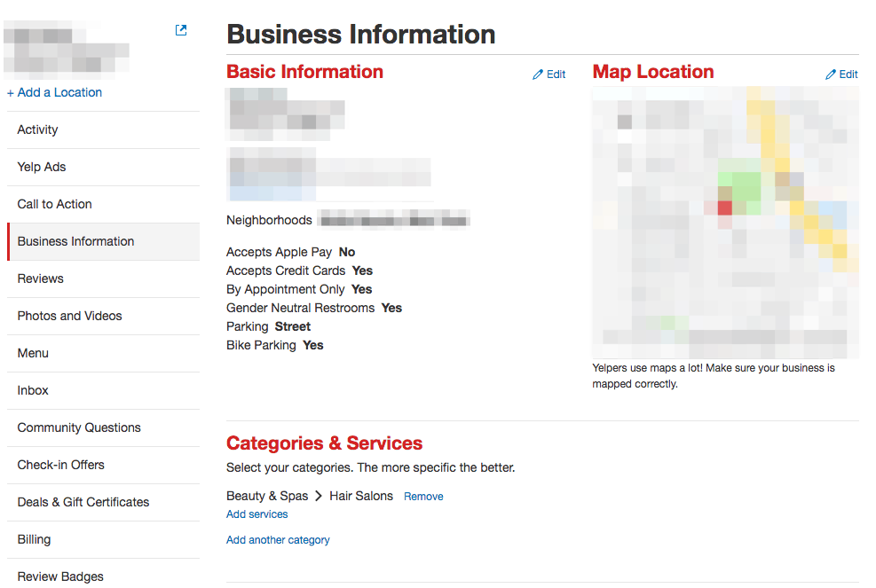The width and height of the screenshot is (876, 588).
Task: Open Check-in Offers
Action: pos(60,465)
